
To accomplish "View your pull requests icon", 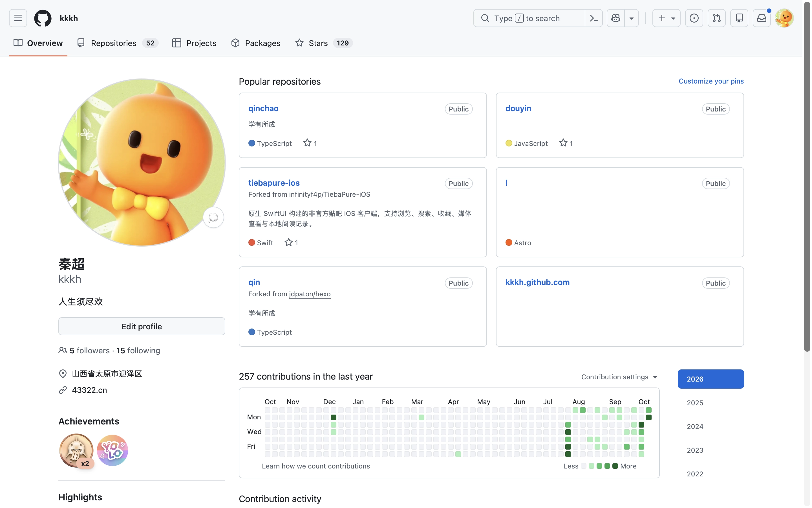I will pos(717,18).
